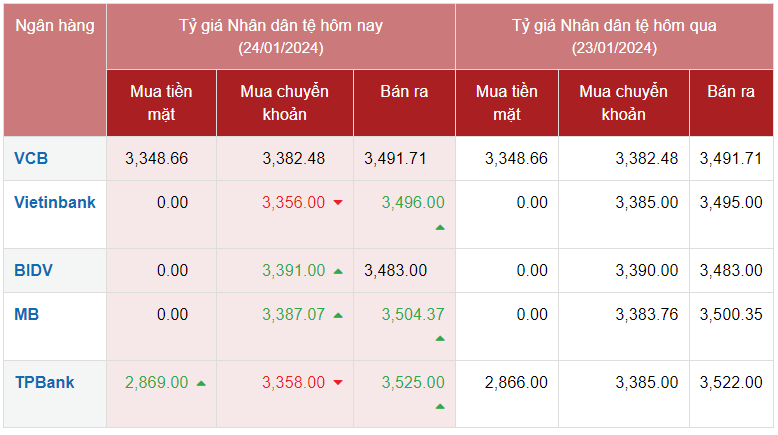Open the MB bank link
The width and height of the screenshot is (778, 435).
pos(27,314)
